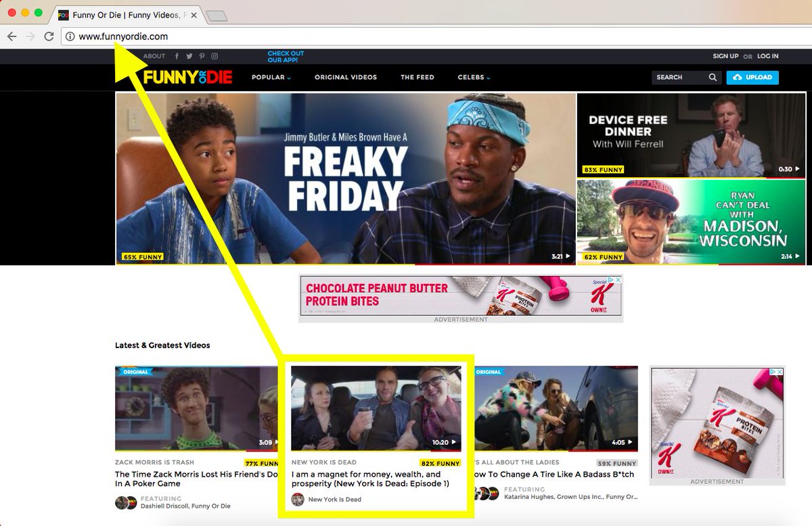Click the AdChoices icon on the banner ad
The height and width of the screenshot is (526, 812).
(x=610, y=280)
